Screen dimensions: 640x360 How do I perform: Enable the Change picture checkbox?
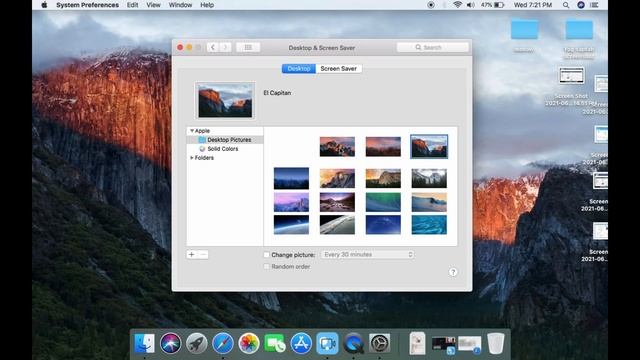(267, 255)
